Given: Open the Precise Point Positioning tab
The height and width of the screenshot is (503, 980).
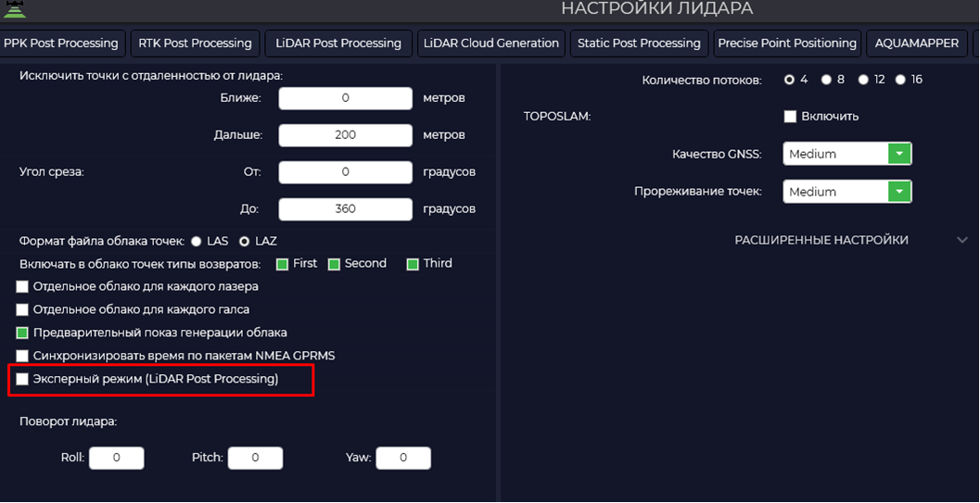Looking at the screenshot, I should click(x=787, y=43).
